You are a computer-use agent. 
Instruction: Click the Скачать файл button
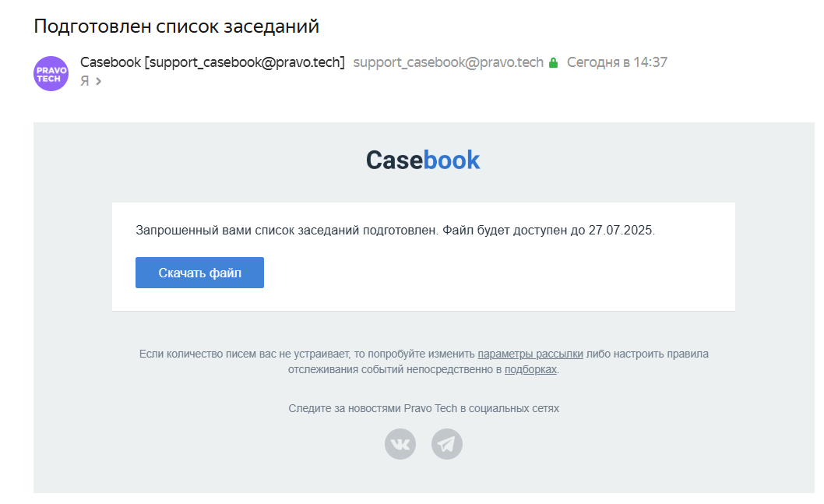point(199,273)
